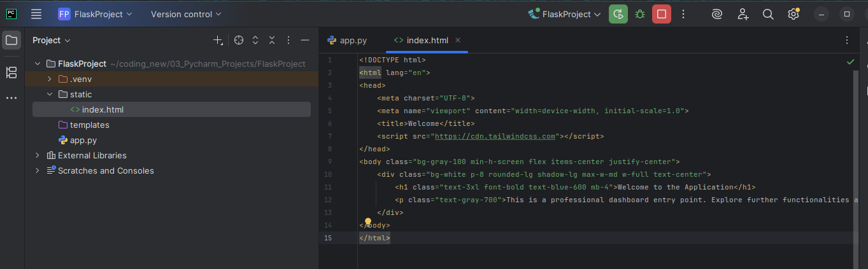Collapse all items in Project tree
Image resolution: width=868 pixels, height=269 pixels.
coord(272,40)
